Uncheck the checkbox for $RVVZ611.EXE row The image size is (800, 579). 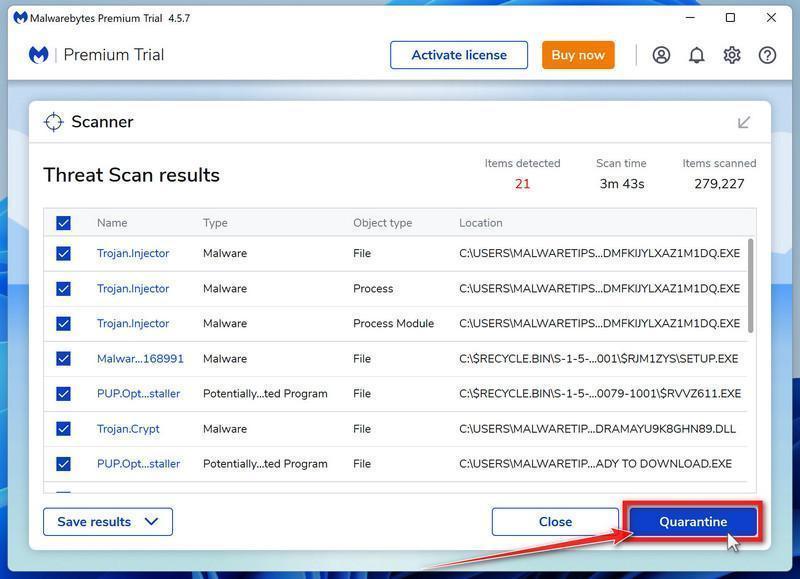(x=63, y=394)
